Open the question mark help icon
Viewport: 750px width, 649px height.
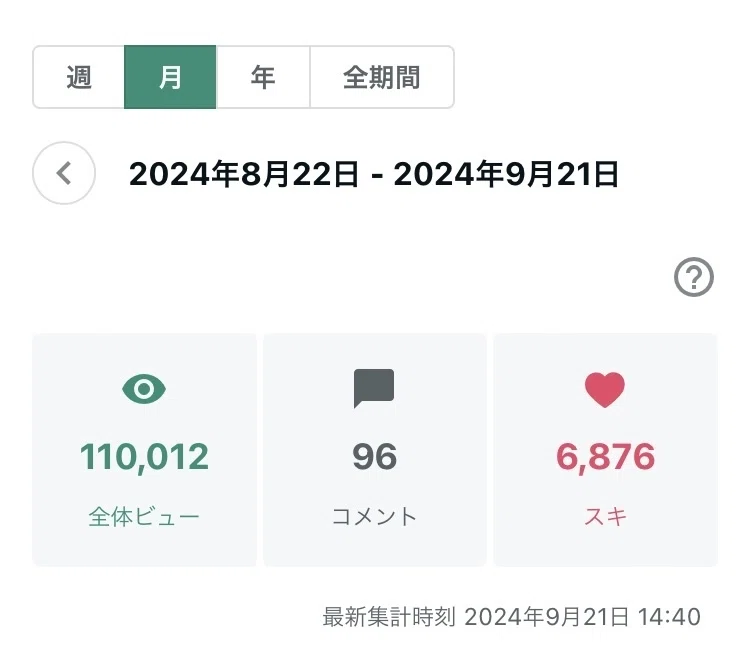click(x=694, y=277)
